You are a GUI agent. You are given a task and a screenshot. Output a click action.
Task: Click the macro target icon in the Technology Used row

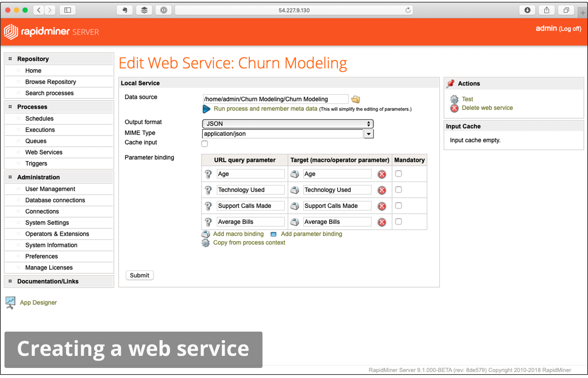295,190
